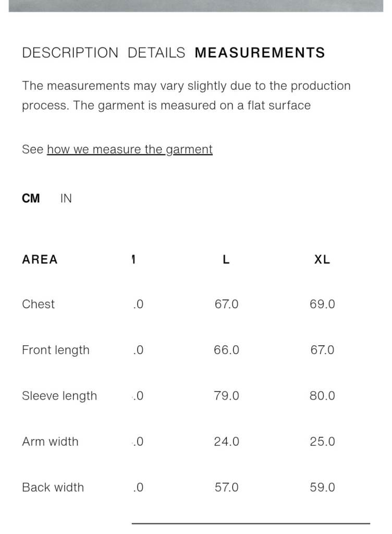Click the 25.0 arm width value
392x534 pixels.
coord(322,442)
